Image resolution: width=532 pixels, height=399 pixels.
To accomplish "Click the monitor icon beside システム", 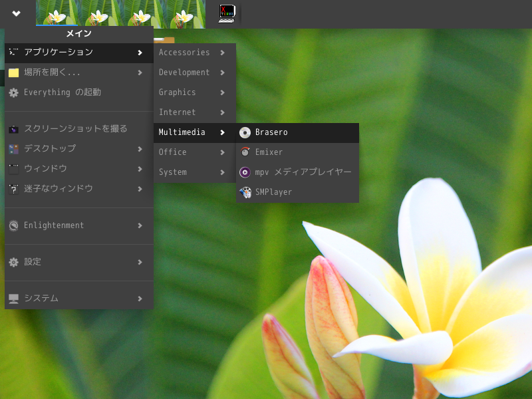I will click(x=13, y=299).
